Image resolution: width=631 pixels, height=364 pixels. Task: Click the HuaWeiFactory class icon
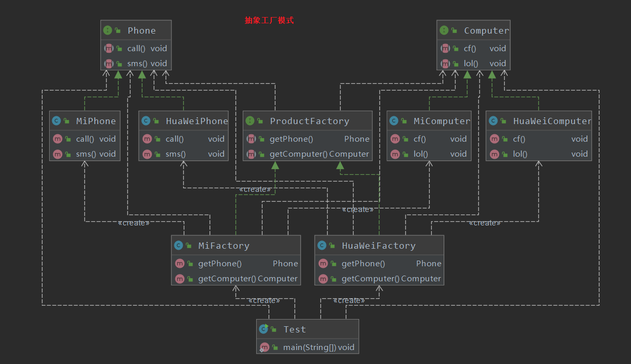[x=322, y=246]
